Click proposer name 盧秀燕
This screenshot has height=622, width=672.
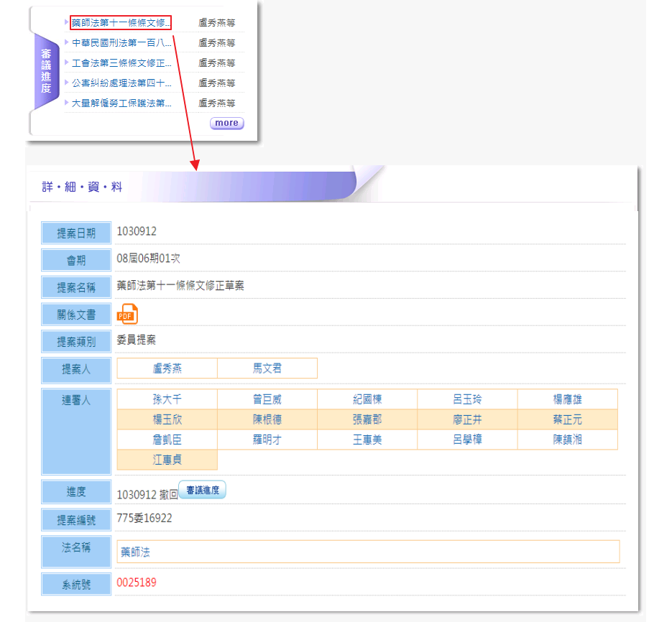tap(167, 368)
